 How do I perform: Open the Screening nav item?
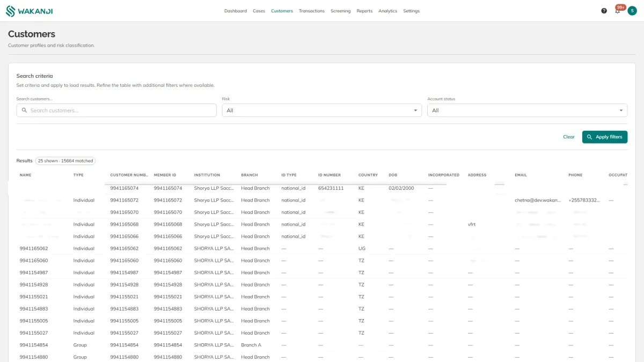click(x=341, y=11)
